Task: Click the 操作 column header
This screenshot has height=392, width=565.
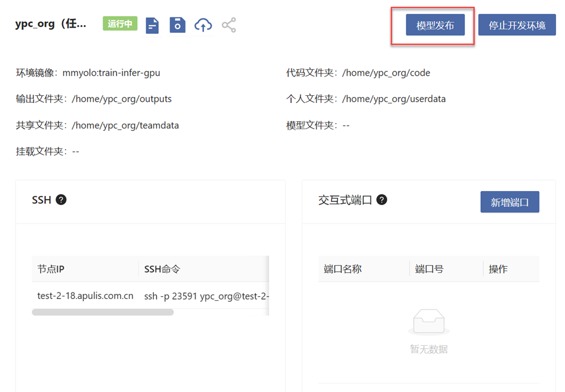Action: [x=498, y=269]
